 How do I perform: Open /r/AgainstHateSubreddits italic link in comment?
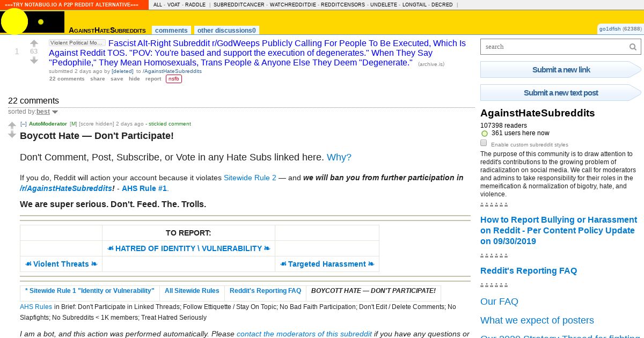pyautogui.click(x=66, y=188)
